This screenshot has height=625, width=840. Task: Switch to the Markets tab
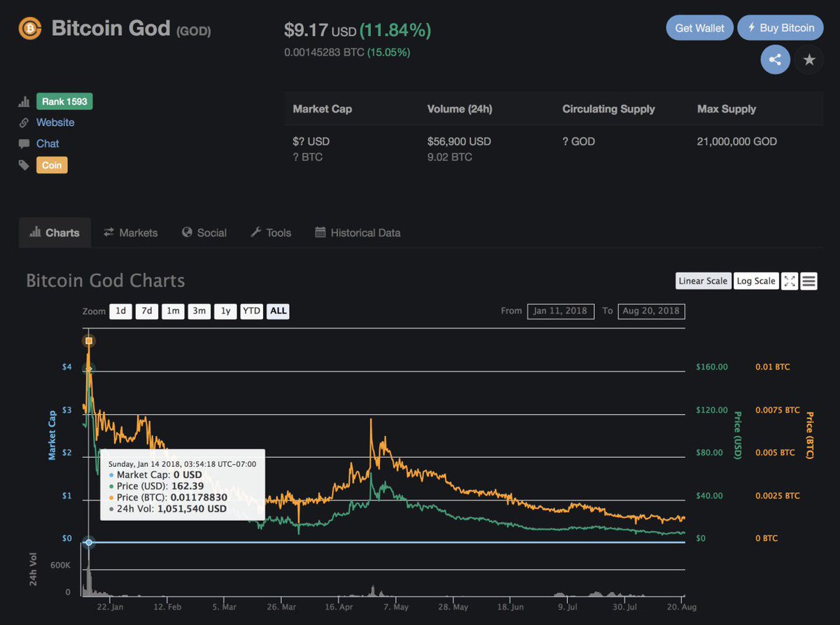click(x=130, y=232)
